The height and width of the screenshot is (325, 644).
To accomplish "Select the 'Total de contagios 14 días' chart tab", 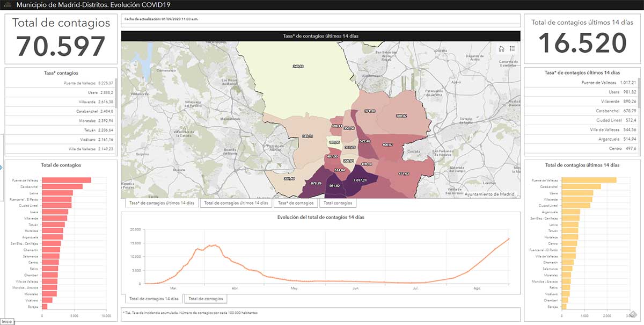I will click(153, 299).
